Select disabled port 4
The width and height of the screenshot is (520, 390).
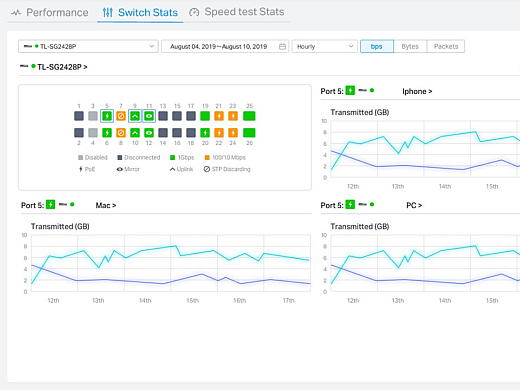point(93,133)
